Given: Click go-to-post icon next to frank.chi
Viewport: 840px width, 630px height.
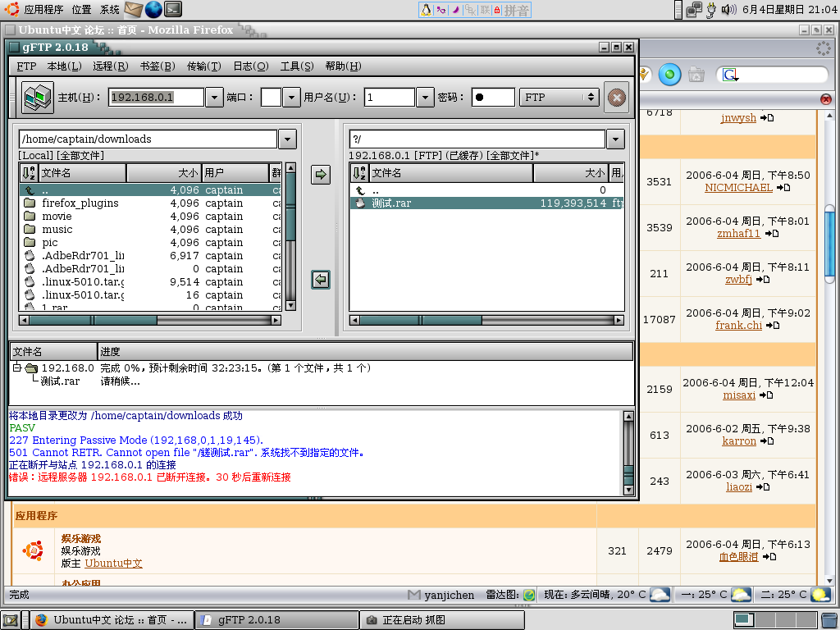Looking at the screenshot, I should pyautogui.click(x=772, y=325).
